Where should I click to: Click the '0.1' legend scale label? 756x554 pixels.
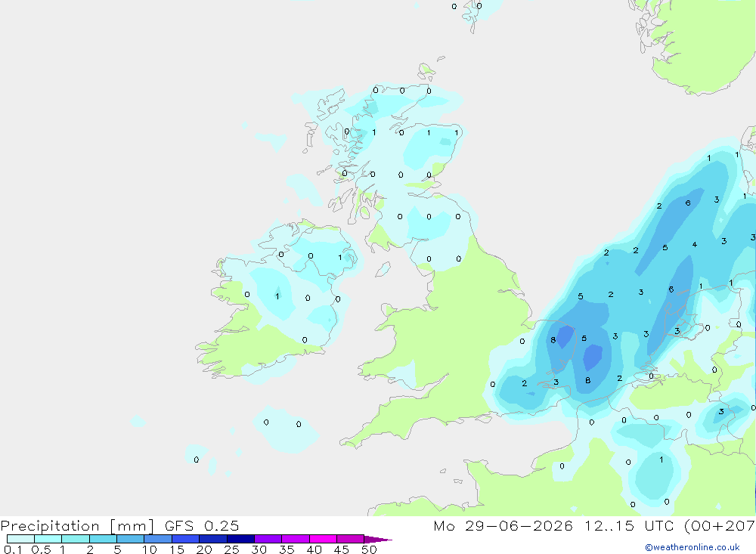[13, 549]
